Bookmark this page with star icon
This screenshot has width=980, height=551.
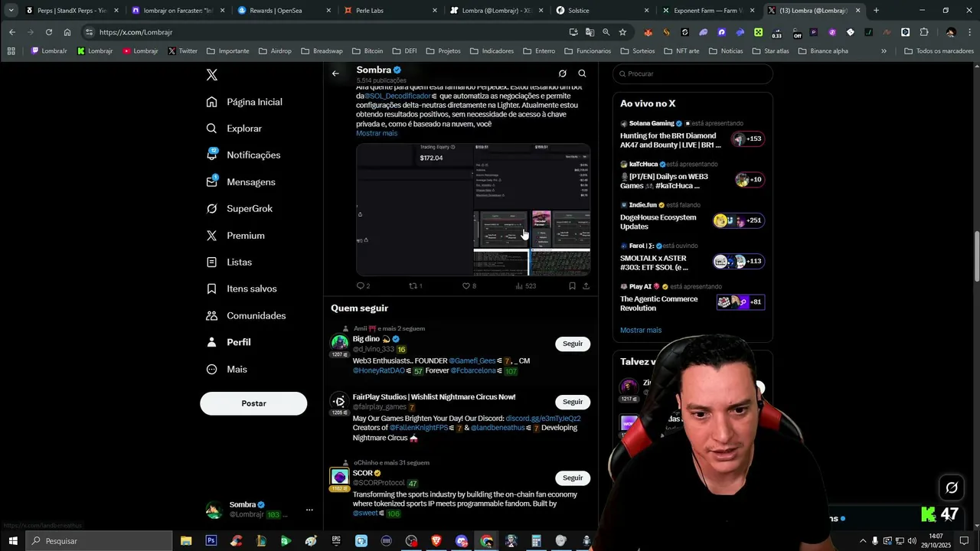pos(622,32)
